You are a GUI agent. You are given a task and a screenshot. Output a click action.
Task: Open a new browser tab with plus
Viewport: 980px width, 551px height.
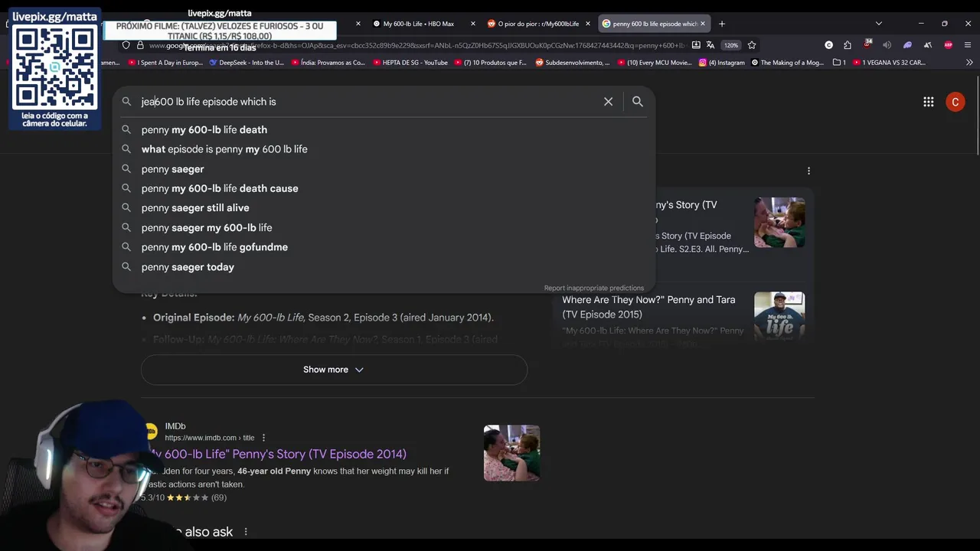721,24
